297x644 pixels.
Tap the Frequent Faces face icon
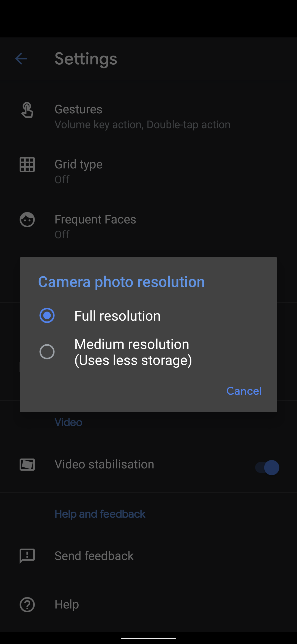click(x=27, y=220)
